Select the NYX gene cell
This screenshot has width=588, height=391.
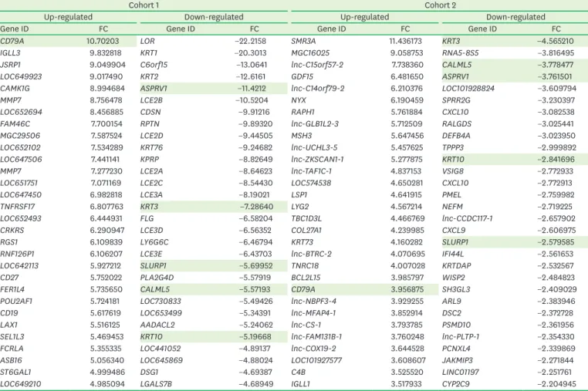299,100
